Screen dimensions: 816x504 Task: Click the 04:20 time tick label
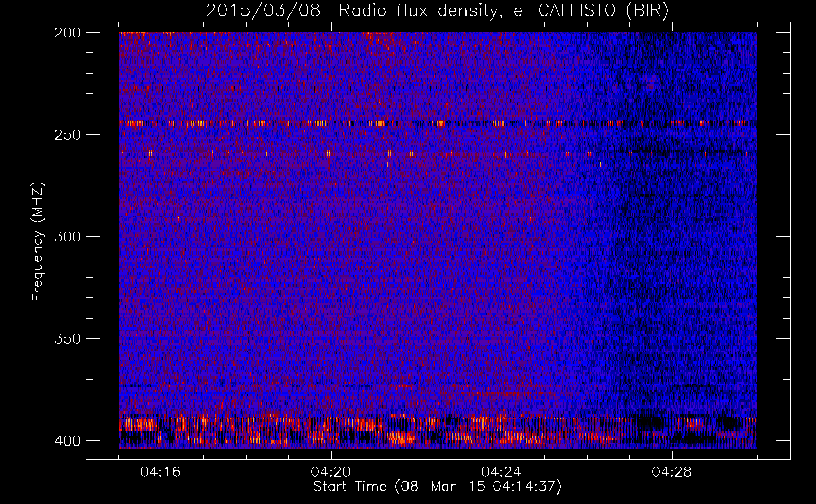pos(331,472)
